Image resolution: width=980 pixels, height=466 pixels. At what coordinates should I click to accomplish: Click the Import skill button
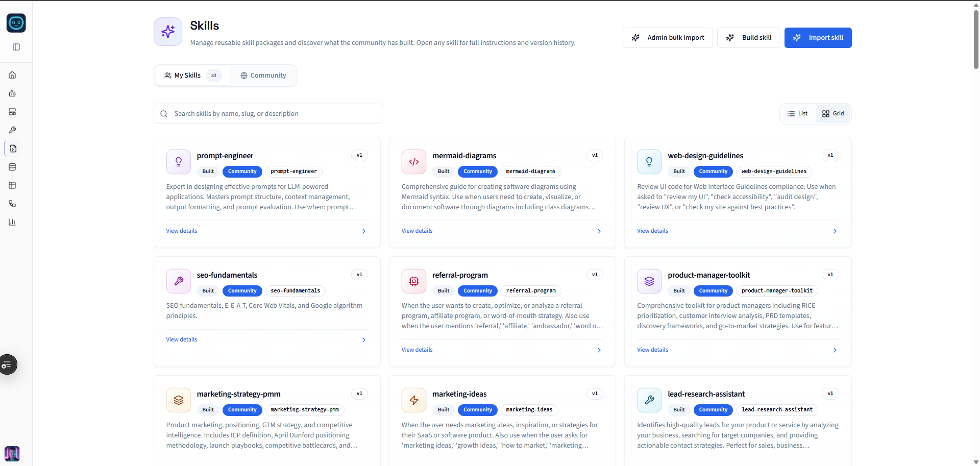[x=818, y=37]
